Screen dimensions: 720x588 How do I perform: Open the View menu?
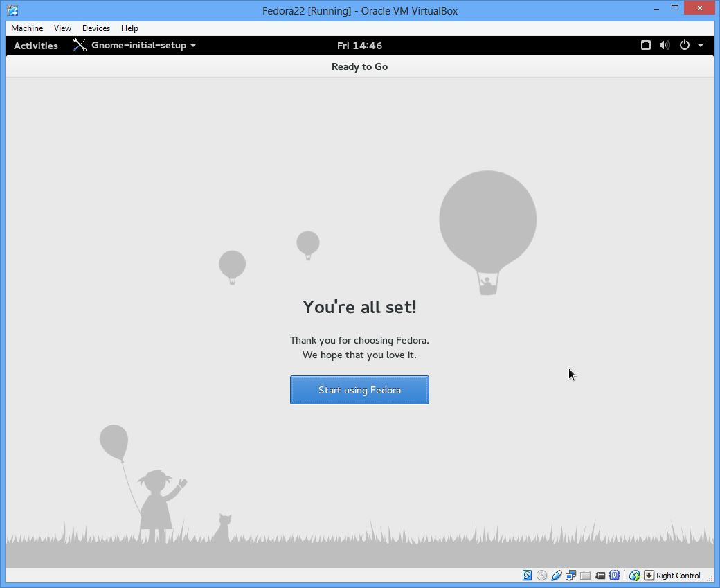pos(62,28)
